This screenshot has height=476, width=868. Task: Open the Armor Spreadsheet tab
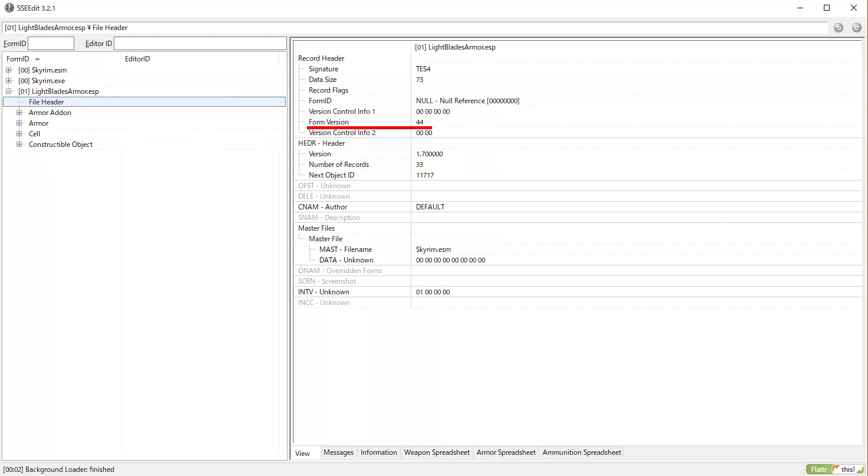pos(506,452)
